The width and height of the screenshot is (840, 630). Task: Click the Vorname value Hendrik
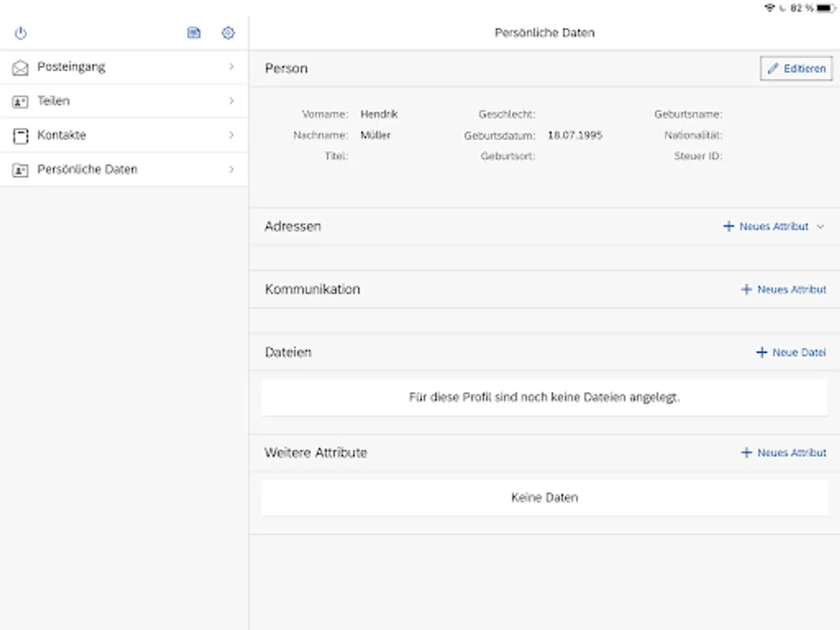coord(379,114)
